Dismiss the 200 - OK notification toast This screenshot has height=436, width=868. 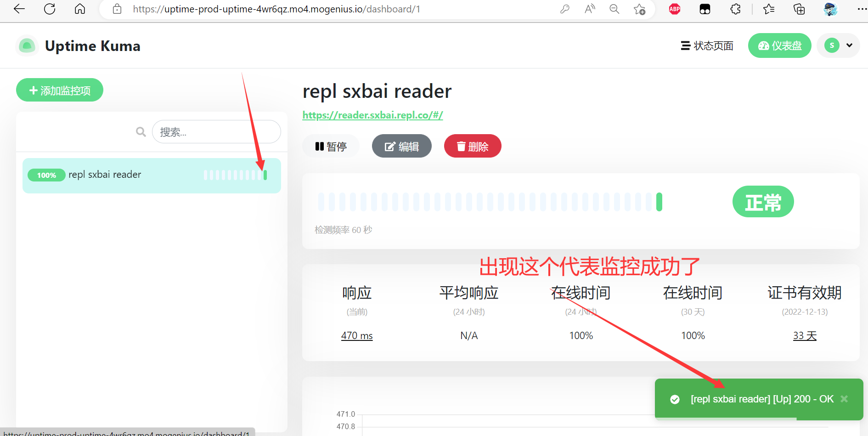844,399
